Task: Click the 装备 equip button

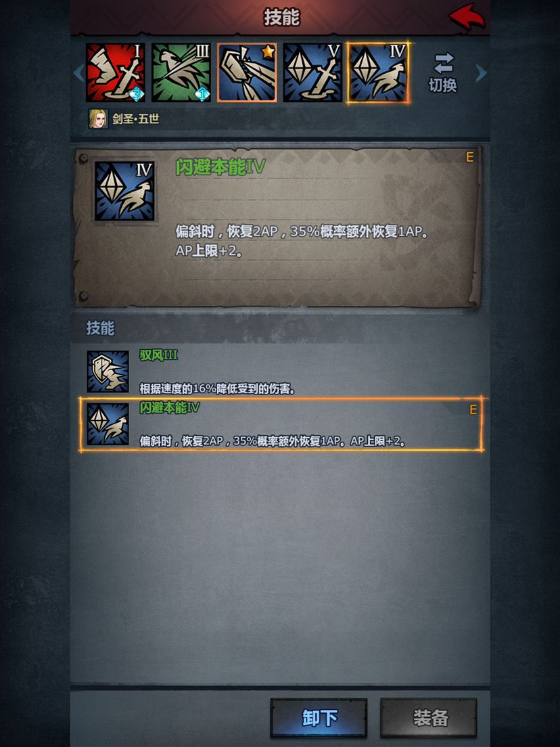Action: click(x=429, y=718)
